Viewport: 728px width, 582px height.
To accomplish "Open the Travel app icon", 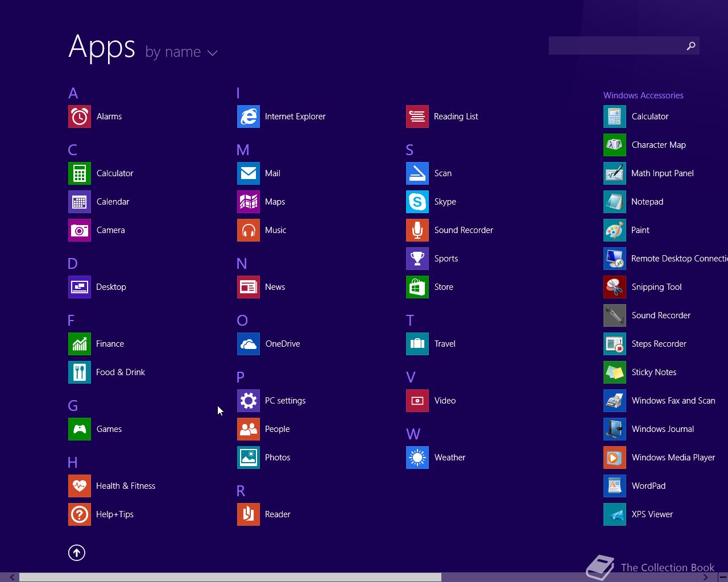I will point(417,344).
